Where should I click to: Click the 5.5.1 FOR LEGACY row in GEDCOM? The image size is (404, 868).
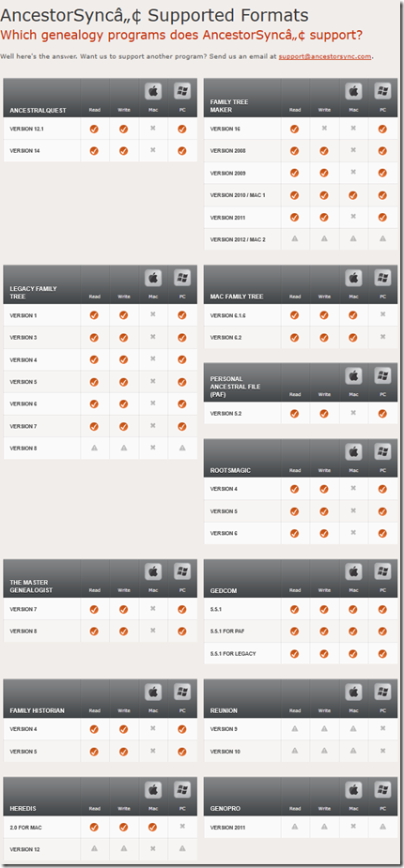(x=301, y=653)
